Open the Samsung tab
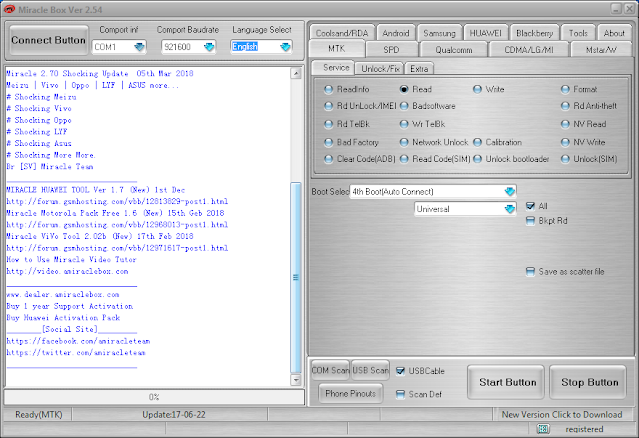639x438 pixels. point(439,33)
